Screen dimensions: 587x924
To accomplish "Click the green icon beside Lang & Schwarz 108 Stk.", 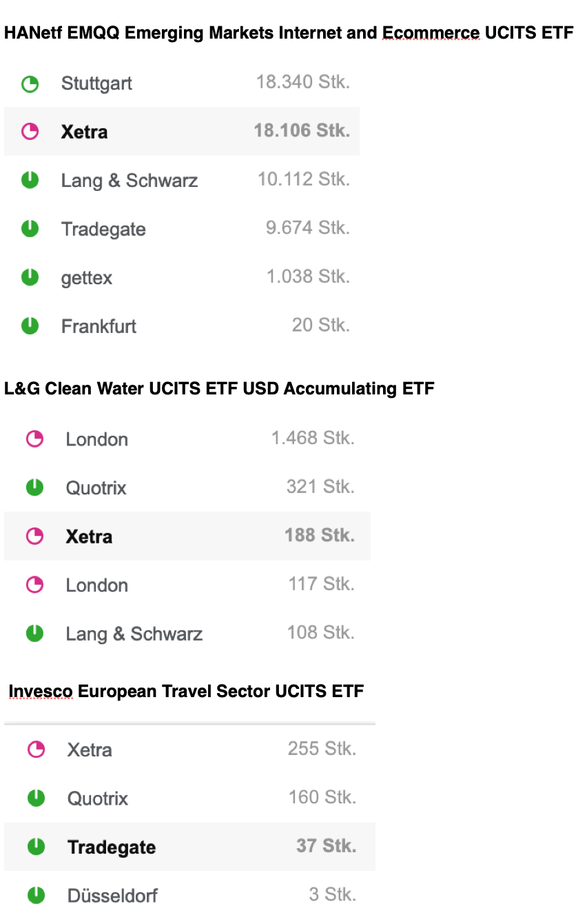I will (34, 634).
